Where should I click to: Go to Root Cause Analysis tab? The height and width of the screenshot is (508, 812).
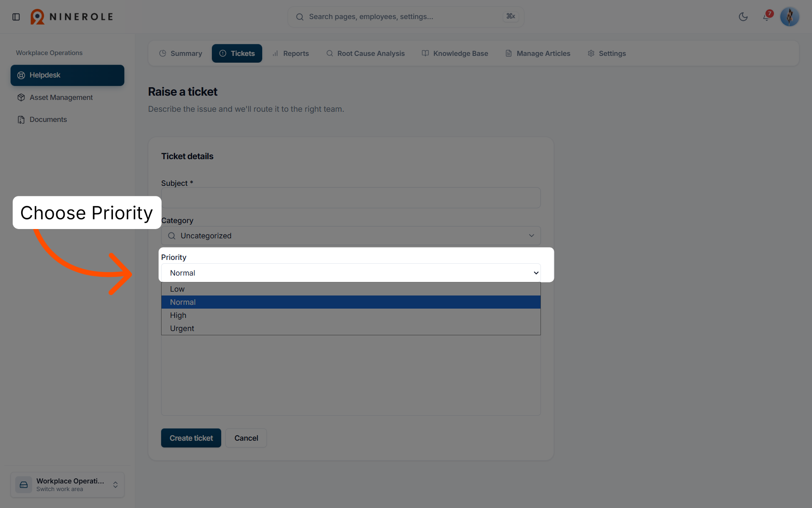pyautogui.click(x=365, y=53)
